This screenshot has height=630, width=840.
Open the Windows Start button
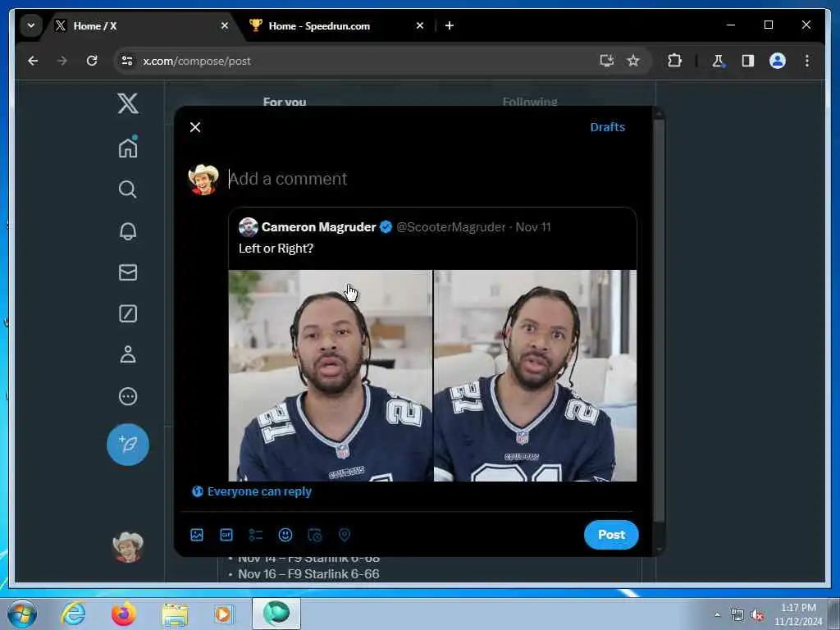pyautogui.click(x=22, y=614)
